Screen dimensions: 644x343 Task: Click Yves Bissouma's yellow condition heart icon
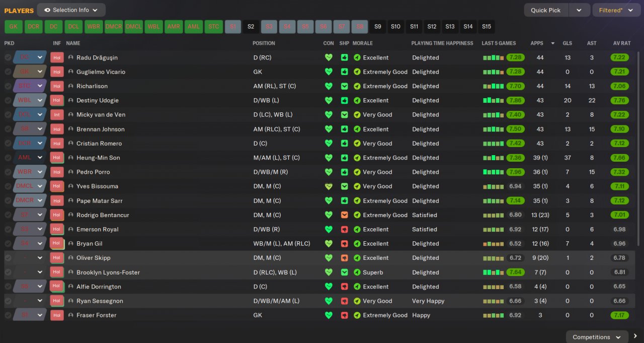pyautogui.click(x=329, y=186)
